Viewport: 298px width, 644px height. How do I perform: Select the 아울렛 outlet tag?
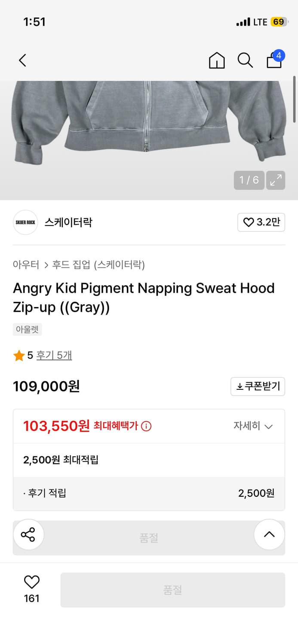27,329
